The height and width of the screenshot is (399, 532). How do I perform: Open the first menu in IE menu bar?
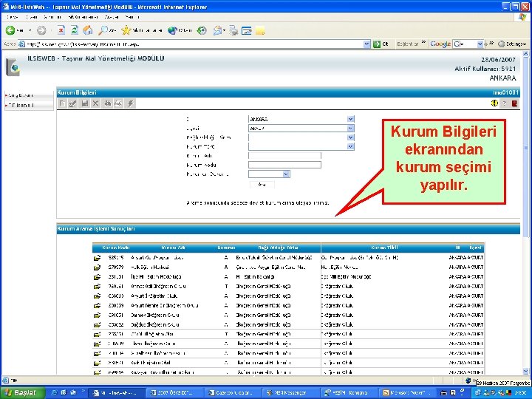point(13,16)
